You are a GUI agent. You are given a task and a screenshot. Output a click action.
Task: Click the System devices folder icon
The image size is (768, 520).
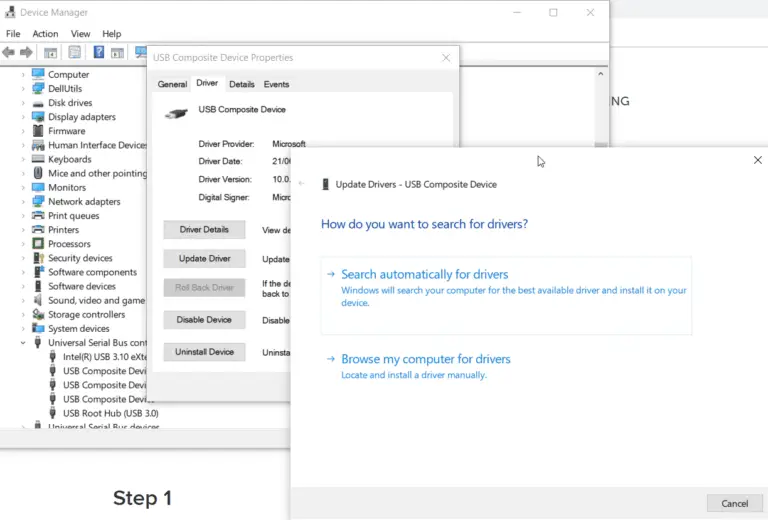(x=38, y=328)
